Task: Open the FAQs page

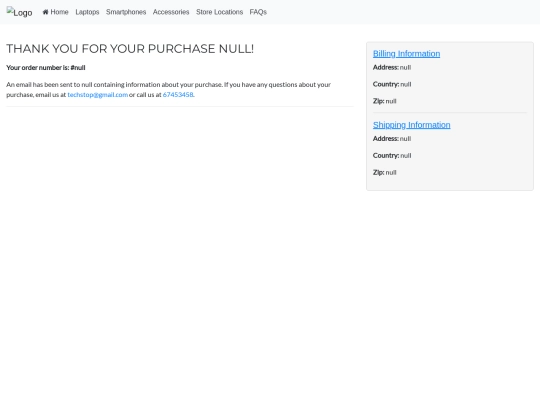Action: pyautogui.click(x=258, y=12)
